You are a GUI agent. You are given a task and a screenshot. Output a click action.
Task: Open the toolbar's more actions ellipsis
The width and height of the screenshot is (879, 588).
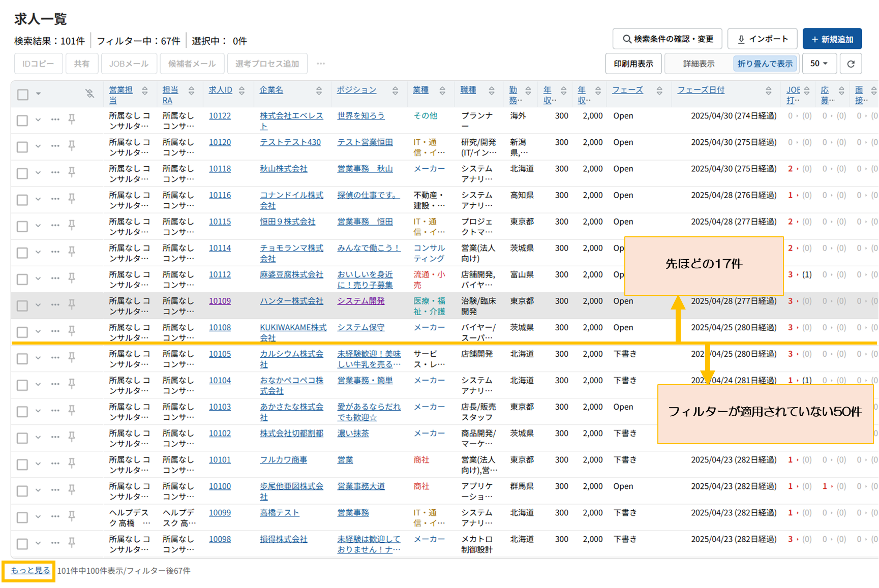320,64
